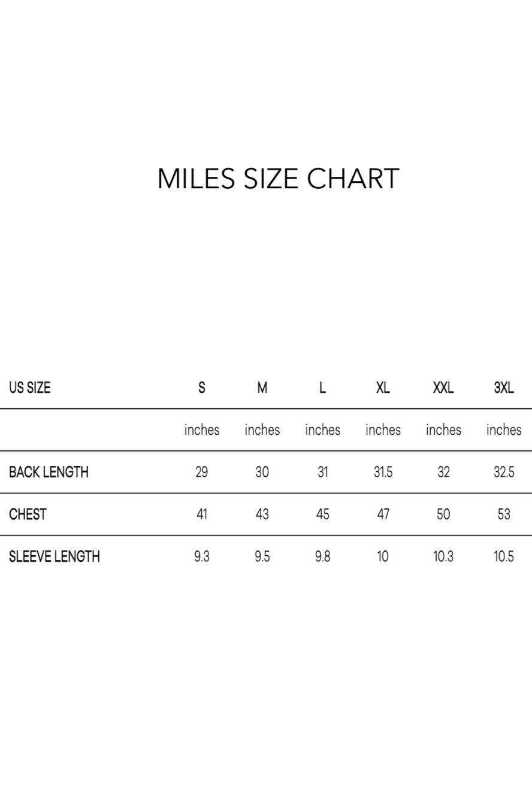Click the XXL size column header
The height and width of the screenshot is (807, 532).
pyautogui.click(x=443, y=387)
